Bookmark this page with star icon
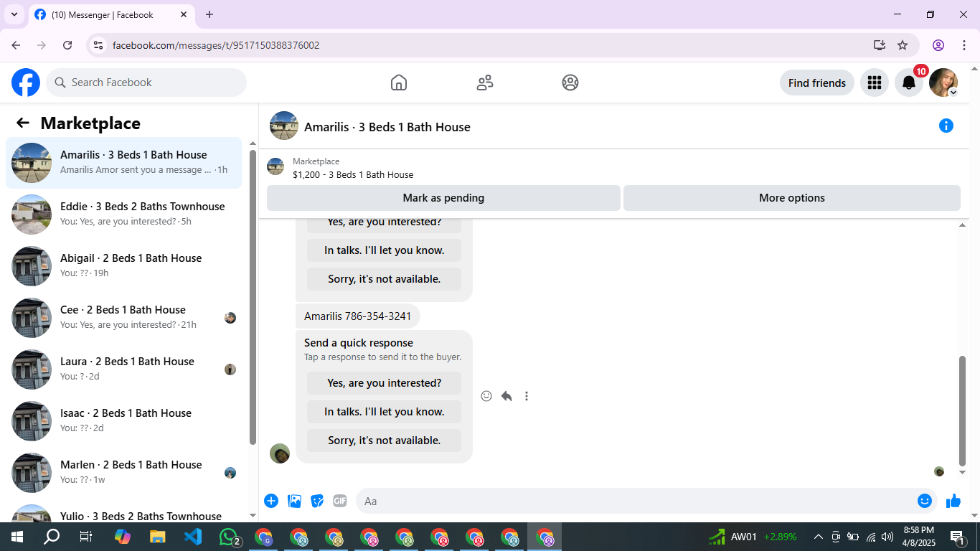 903,45
